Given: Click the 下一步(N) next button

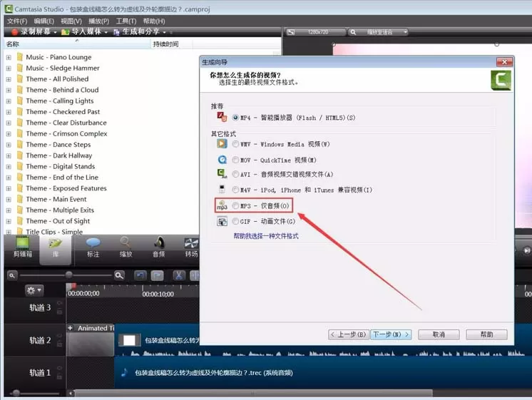Looking at the screenshot, I should [392, 334].
